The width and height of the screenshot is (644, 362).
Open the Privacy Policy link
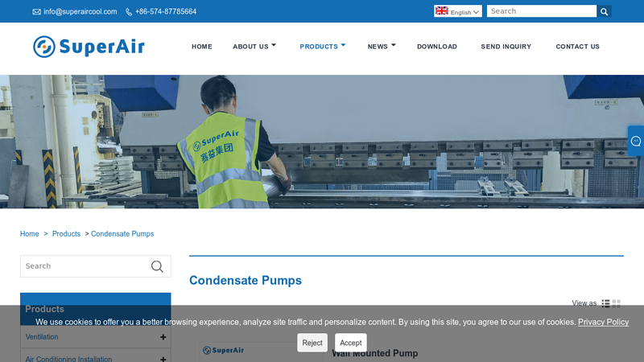pyautogui.click(x=603, y=323)
